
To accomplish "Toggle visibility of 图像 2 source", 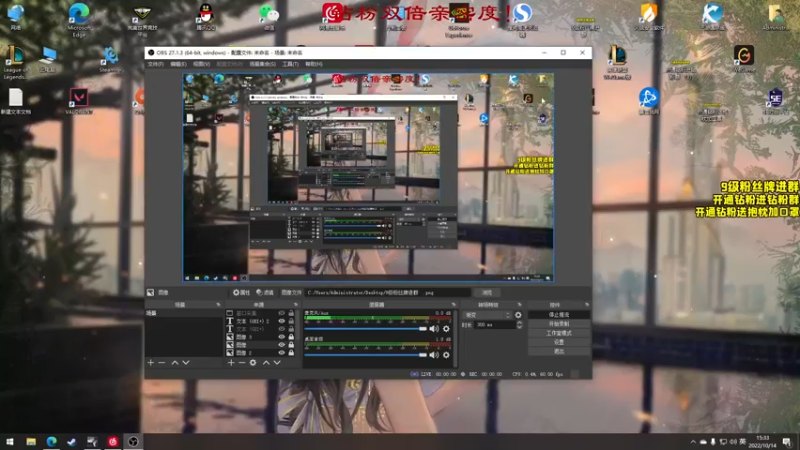I will point(282,353).
